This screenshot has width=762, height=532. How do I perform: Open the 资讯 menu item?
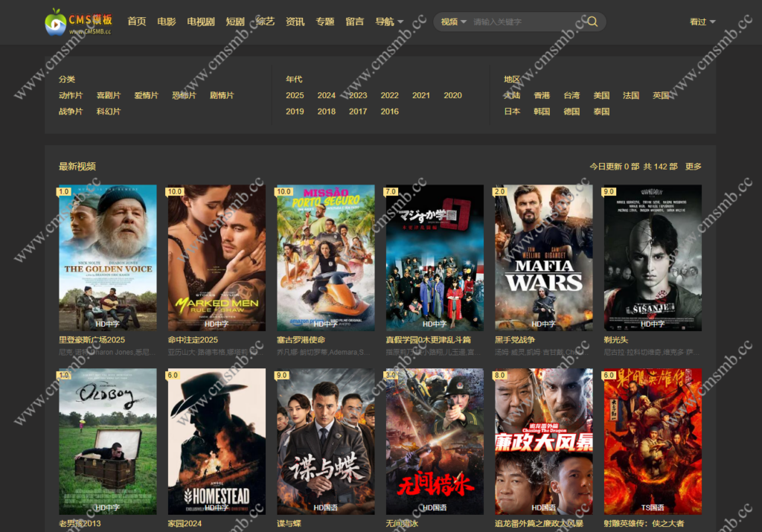coord(295,22)
